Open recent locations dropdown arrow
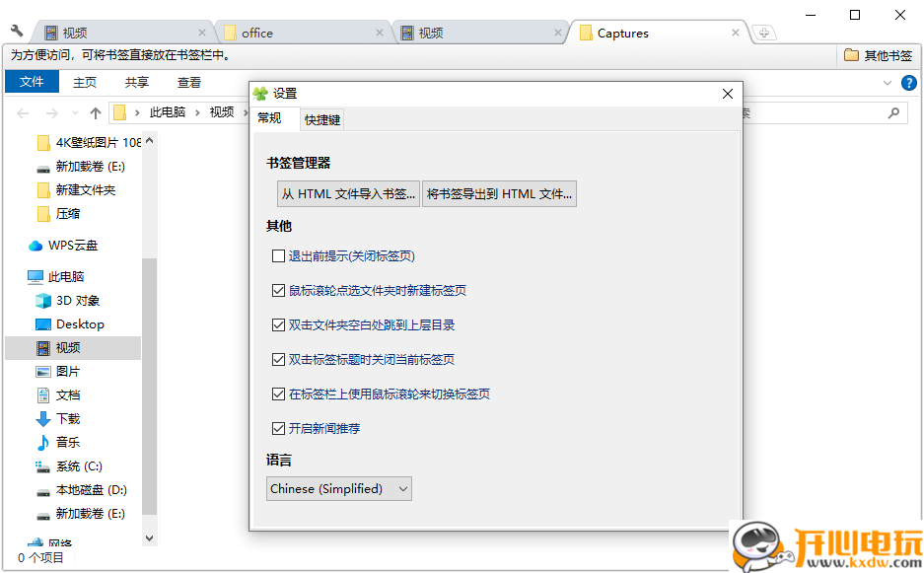Viewport: 924px width, 573px height. click(x=75, y=112)
